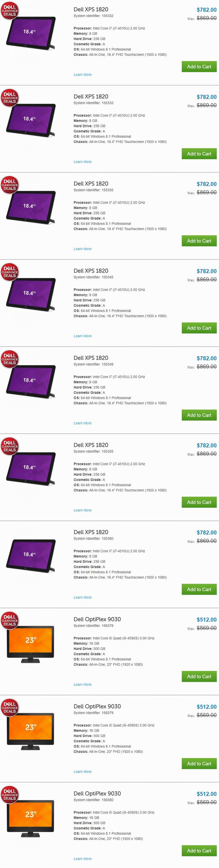Click Clearance Deals badge on system 155345

click(9, 272)
